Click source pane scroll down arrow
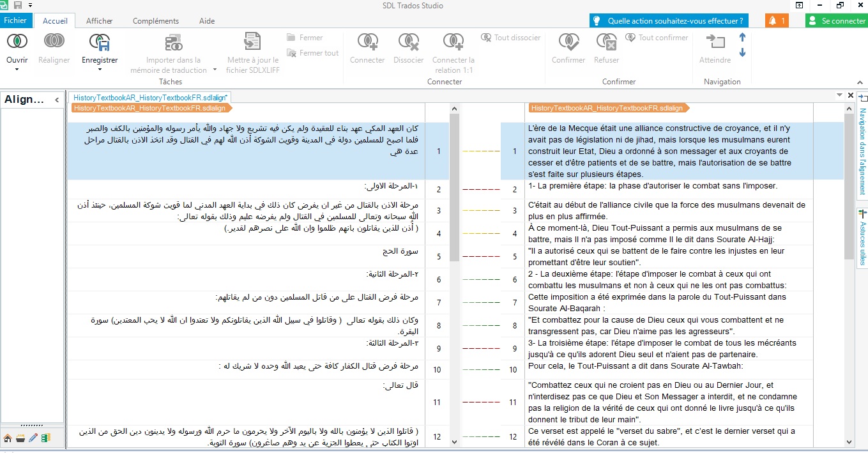Screen dimensions: 868x453 pos(455,441)
